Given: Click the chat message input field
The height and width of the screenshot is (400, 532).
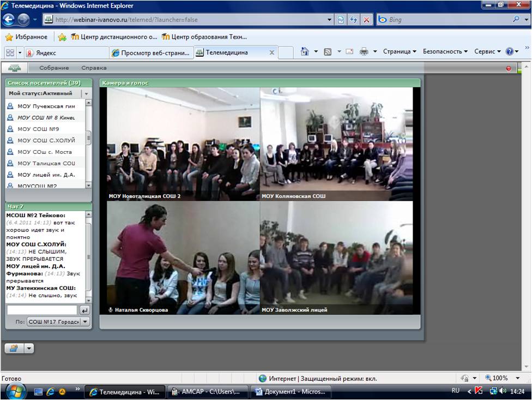Looking at the screenshot, I should pos(42,309).
